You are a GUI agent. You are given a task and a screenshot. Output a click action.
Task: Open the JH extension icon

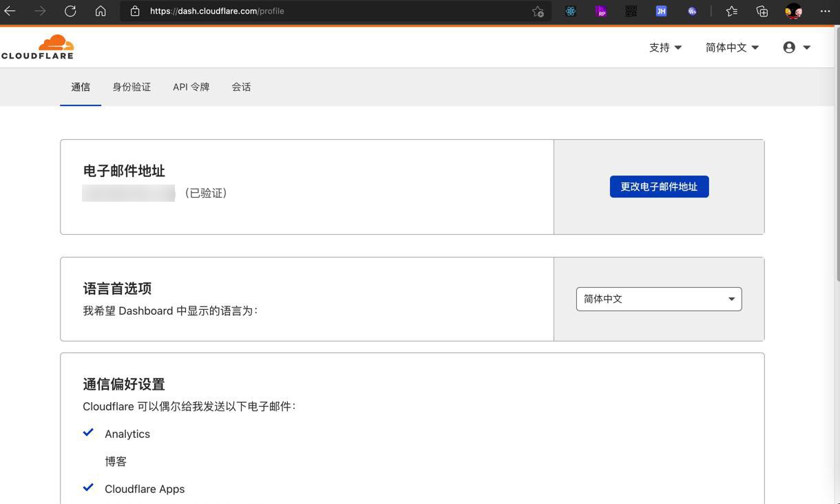click(661, 11)
